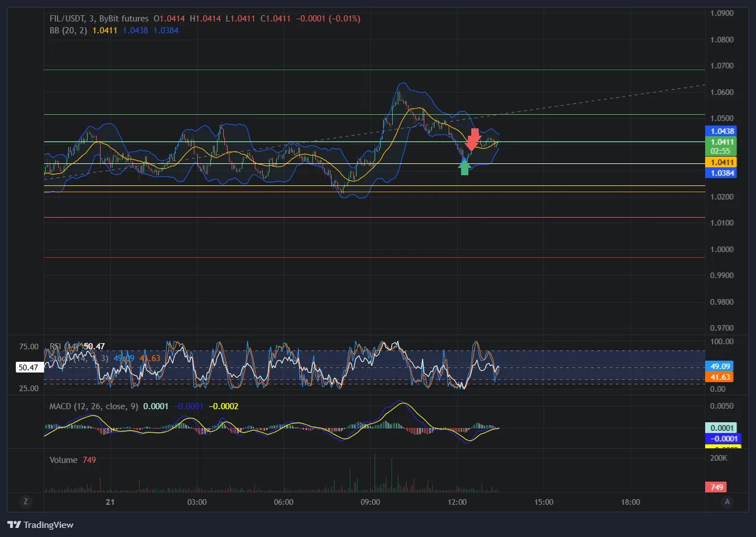Click the orange 41.63 stochastic axis label

(719, 377)
